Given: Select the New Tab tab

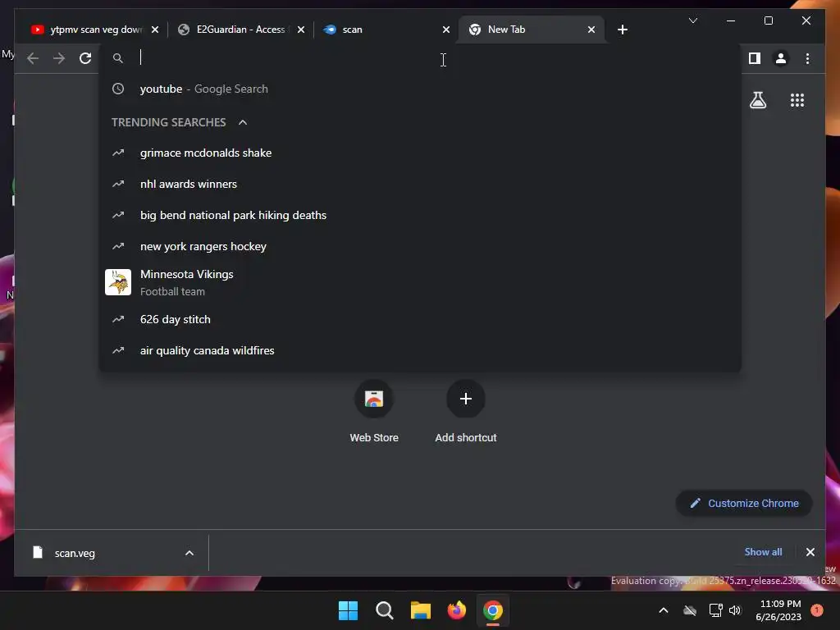Looking at the screenshot, I should pyautogui.click(x=531, y=30).
